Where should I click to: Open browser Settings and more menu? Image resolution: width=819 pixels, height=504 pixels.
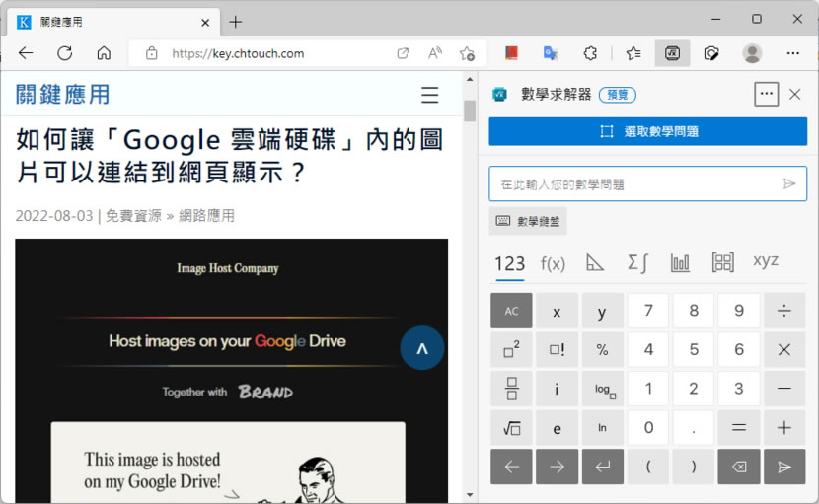tap(792, 53)
